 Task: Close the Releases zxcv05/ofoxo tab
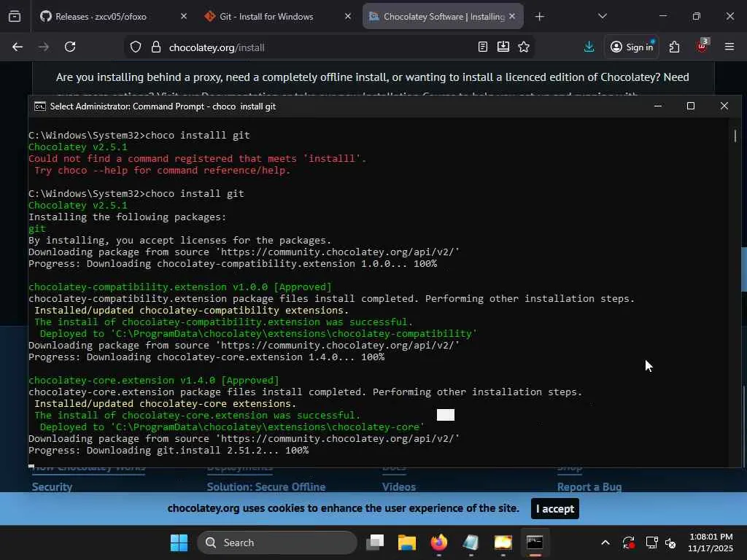183,16
